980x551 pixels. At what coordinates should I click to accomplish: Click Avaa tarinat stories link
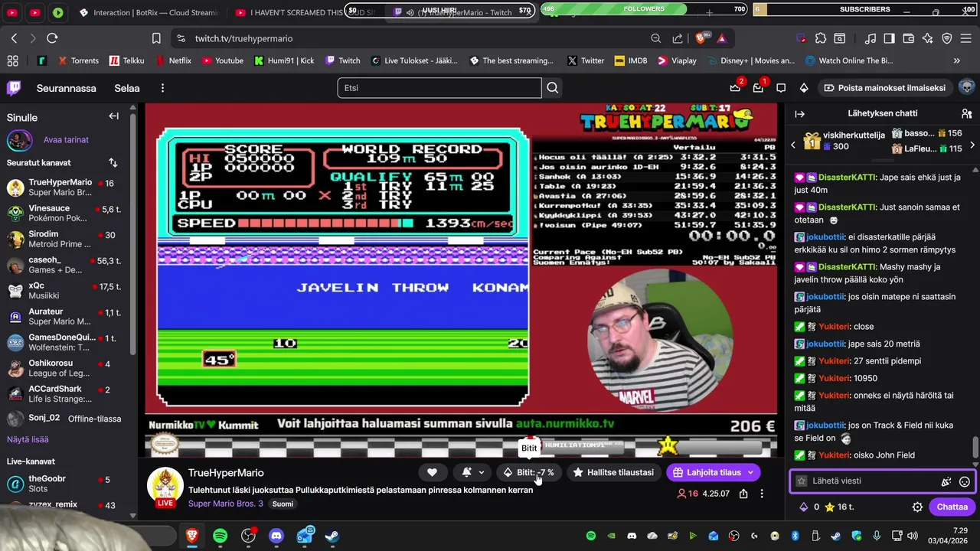(66, 140)
